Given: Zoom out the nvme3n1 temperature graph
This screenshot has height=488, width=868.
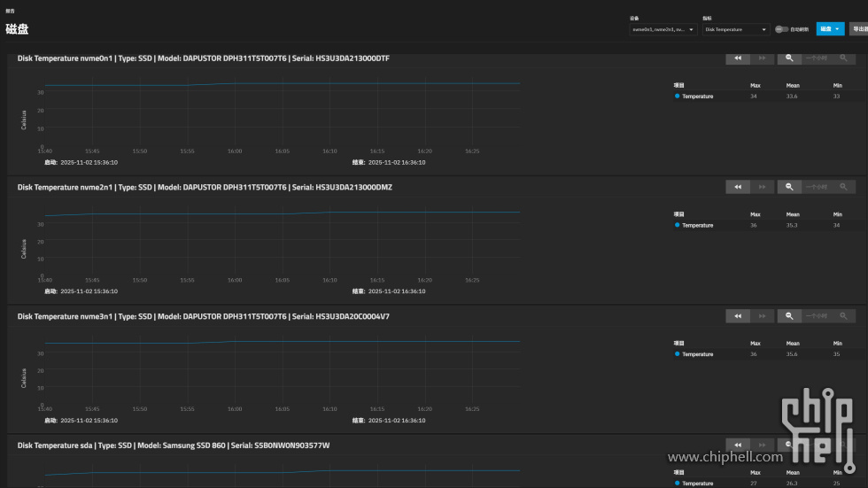Looking at the screenshot, I should 789,316.
